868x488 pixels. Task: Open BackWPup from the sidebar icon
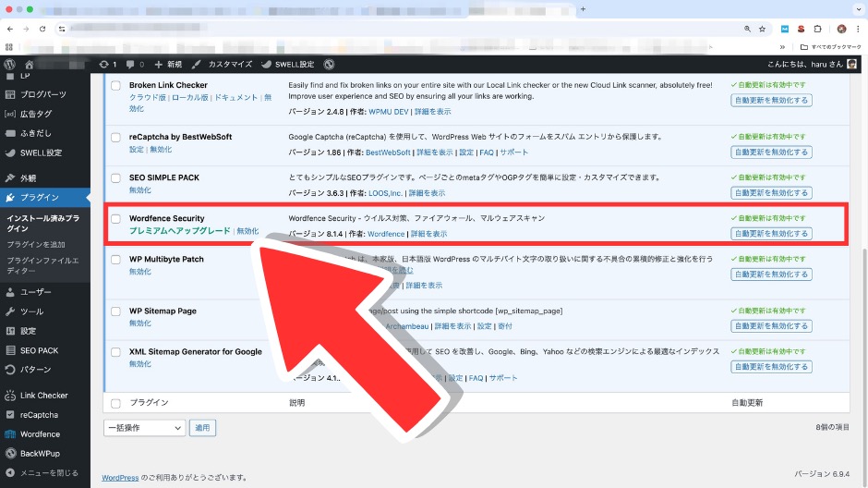point(9,453)
